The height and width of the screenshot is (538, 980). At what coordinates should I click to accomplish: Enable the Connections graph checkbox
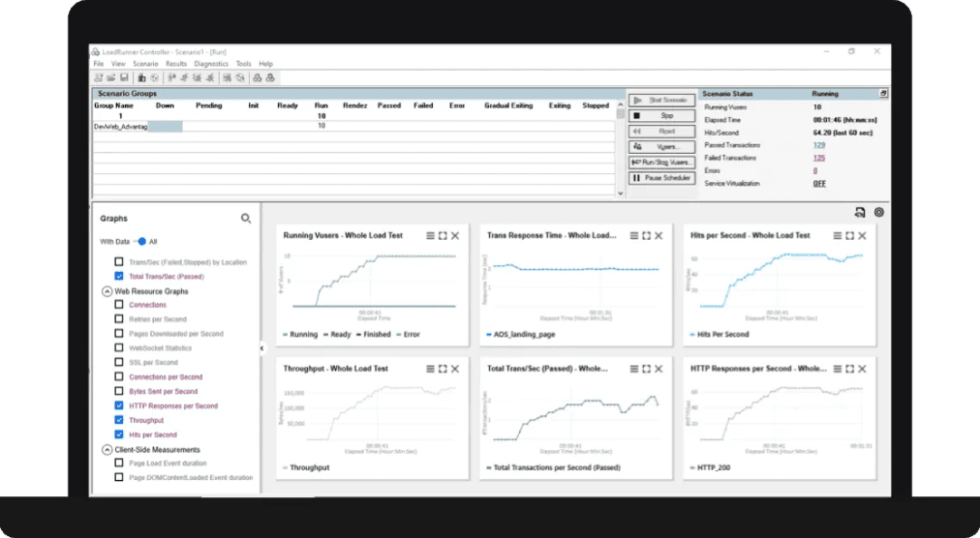point(119,305)
